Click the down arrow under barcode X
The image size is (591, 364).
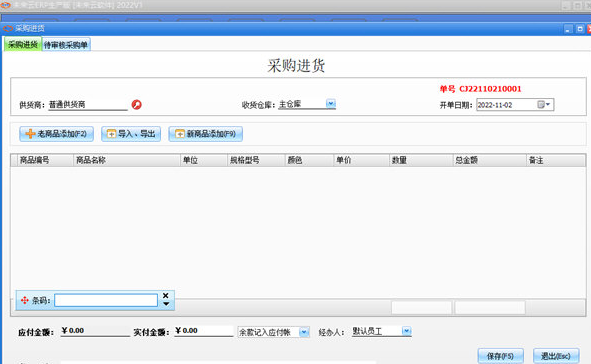[x=166, y=304]
